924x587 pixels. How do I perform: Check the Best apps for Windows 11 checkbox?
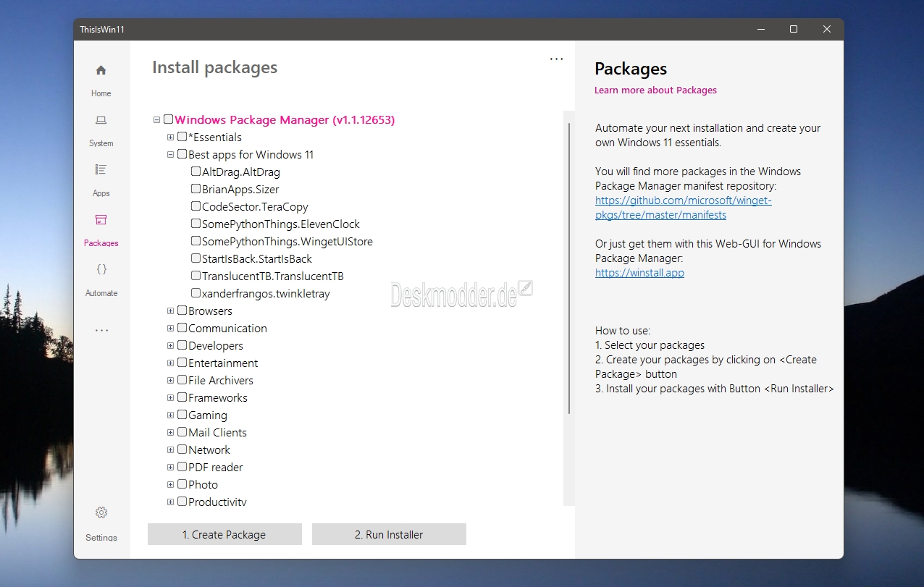[x=182, y=154]
